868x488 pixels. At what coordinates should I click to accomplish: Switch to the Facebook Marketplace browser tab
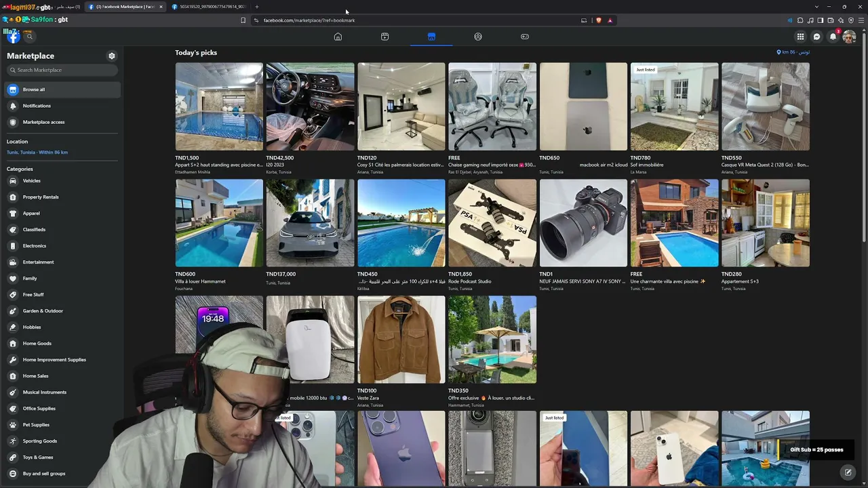point(125,7)
